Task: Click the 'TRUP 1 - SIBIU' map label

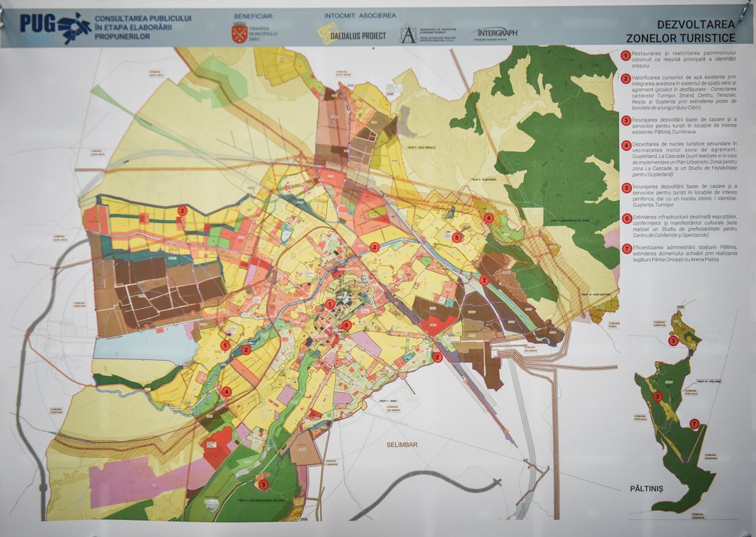Action: pyautogui.click(x=388, y=401)
